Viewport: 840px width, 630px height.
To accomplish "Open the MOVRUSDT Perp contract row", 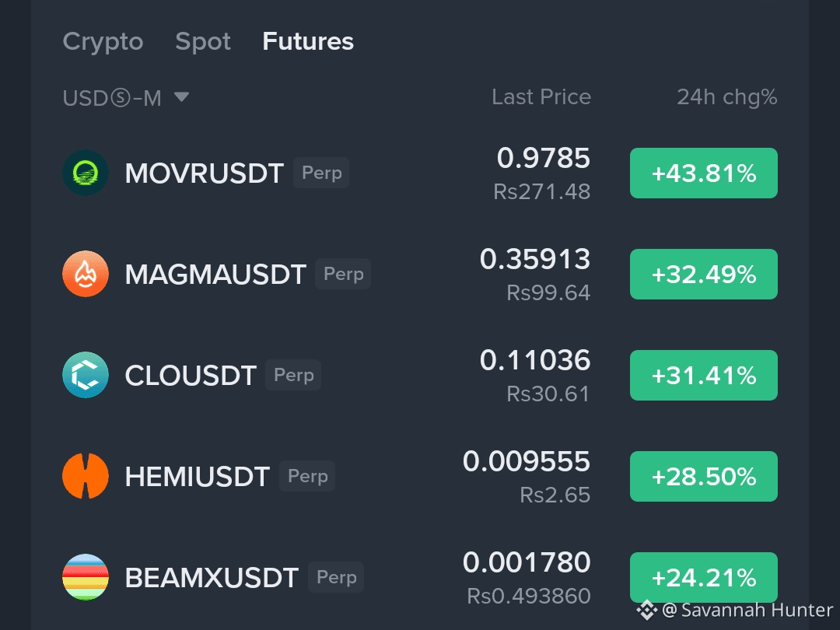I will (420, 173).
